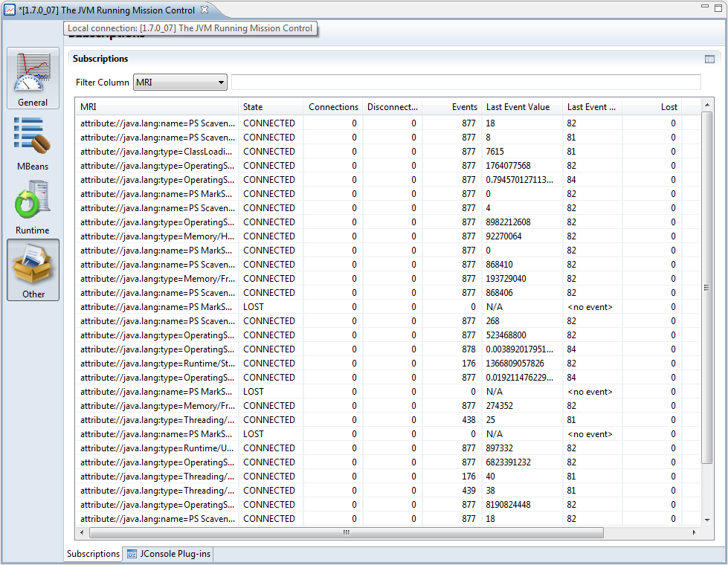Click the horizontal scrollbar thumb
This screenshot has height=565, width=728.
[347, 532]
